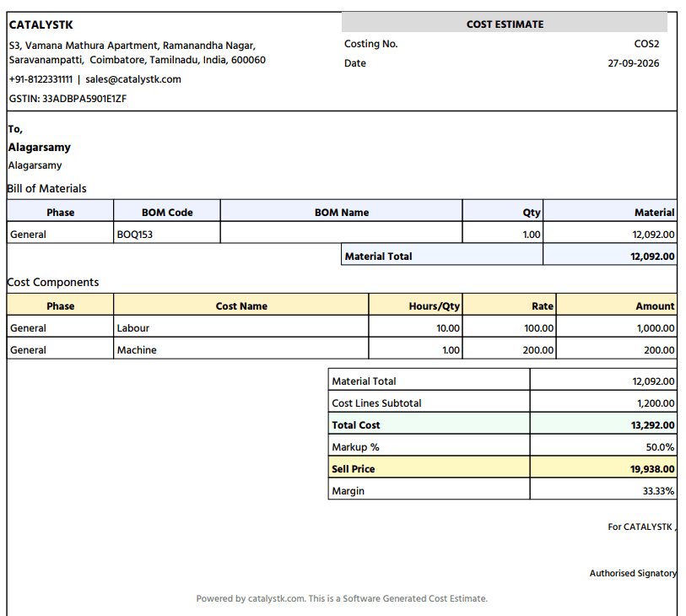Screen dimensions: 686x616
Task: Click the 1,000.00 amount for Labour
Action: pos(656,328)
